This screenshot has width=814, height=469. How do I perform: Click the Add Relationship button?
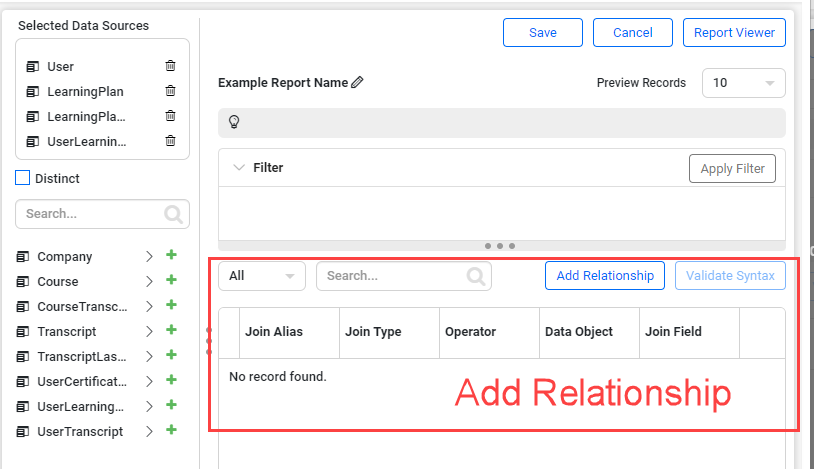605,276
